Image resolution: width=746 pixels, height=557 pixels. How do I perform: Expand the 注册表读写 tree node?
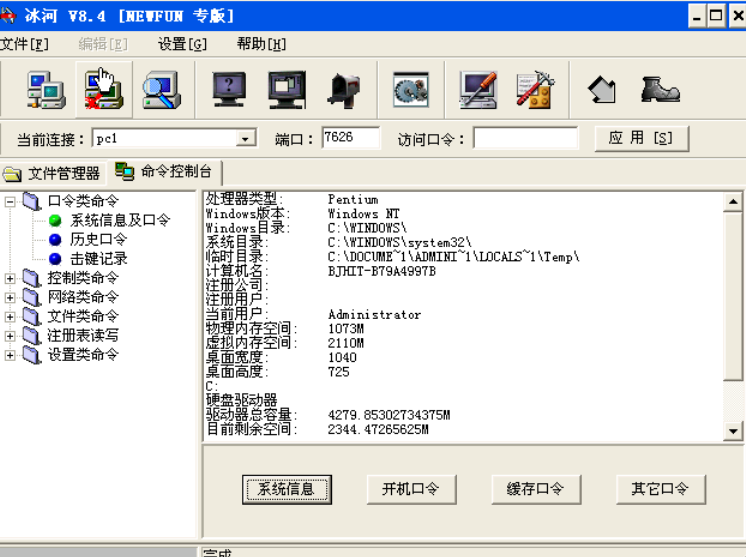tap(10, 336)
